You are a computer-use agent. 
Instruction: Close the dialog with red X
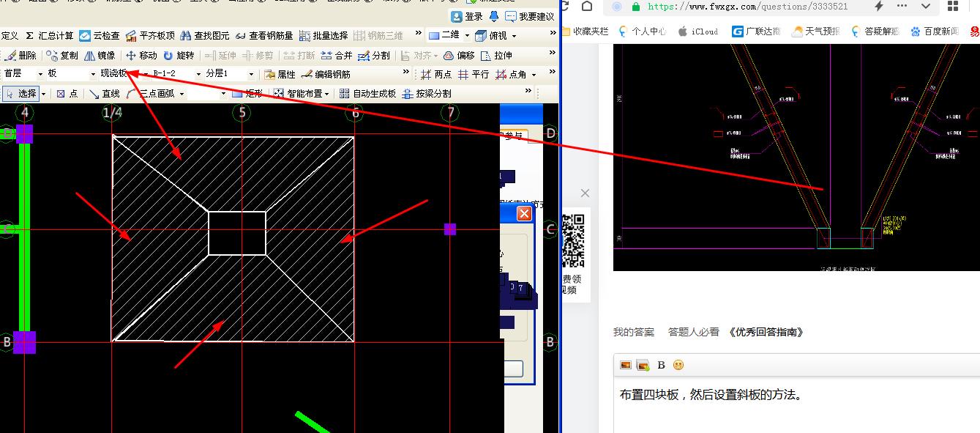pos(524,213)
